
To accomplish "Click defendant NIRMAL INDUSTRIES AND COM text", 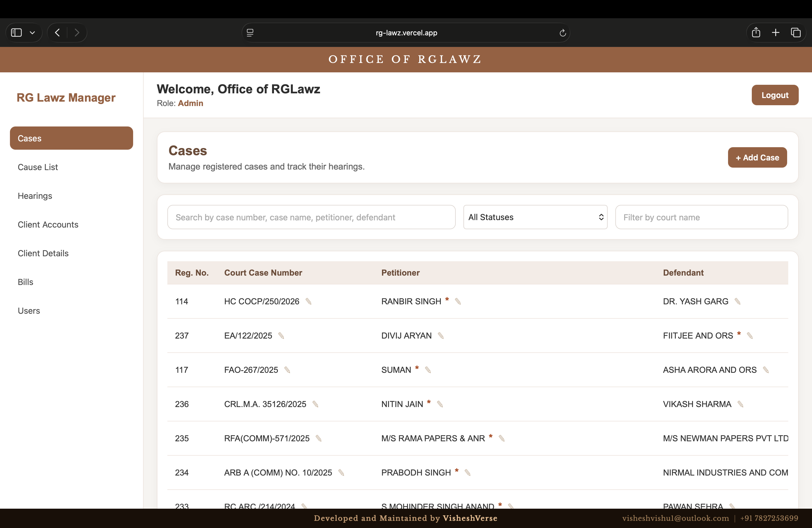I will click(x=725, y=473).
